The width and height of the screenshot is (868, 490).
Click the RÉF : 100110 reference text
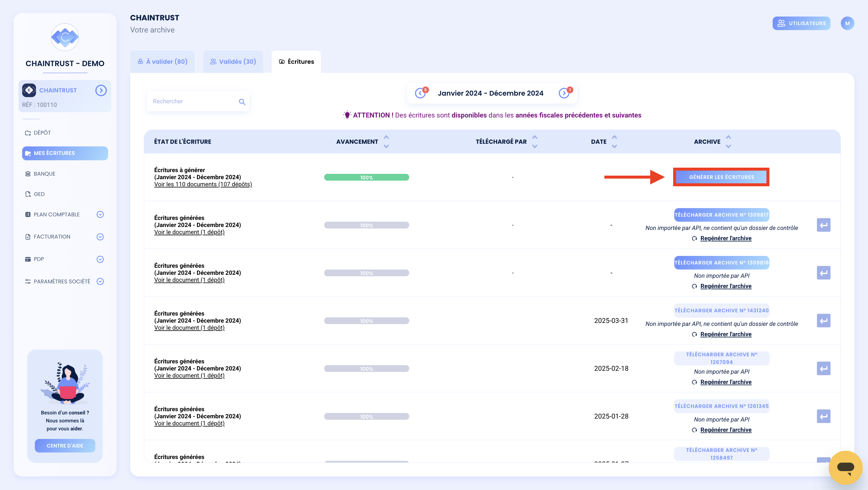40,105
